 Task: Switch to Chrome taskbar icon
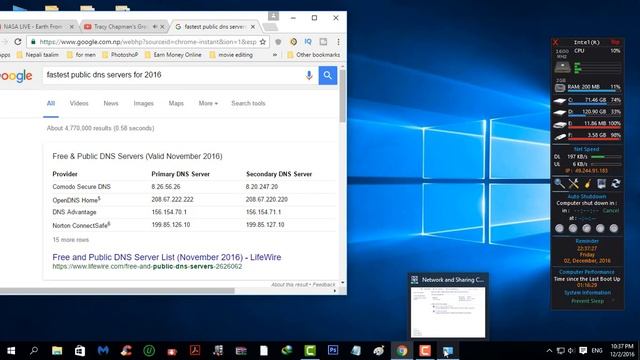click(x=402, y=351)
